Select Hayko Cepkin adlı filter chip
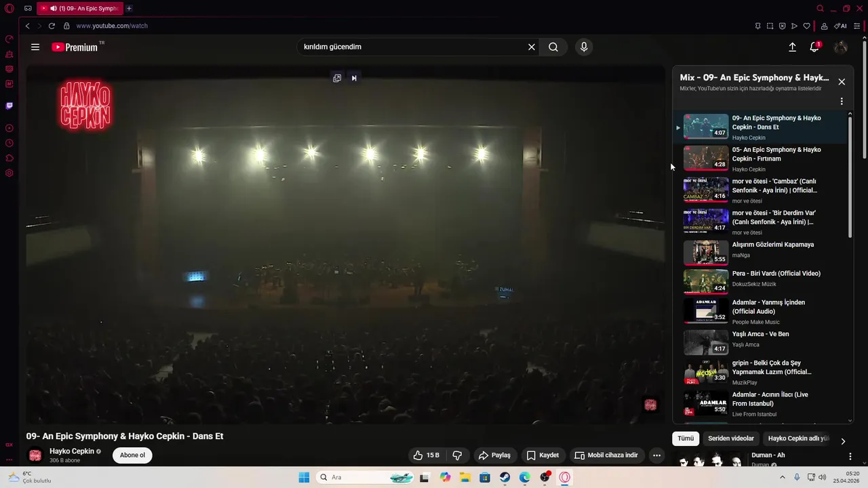 [798, 439]
